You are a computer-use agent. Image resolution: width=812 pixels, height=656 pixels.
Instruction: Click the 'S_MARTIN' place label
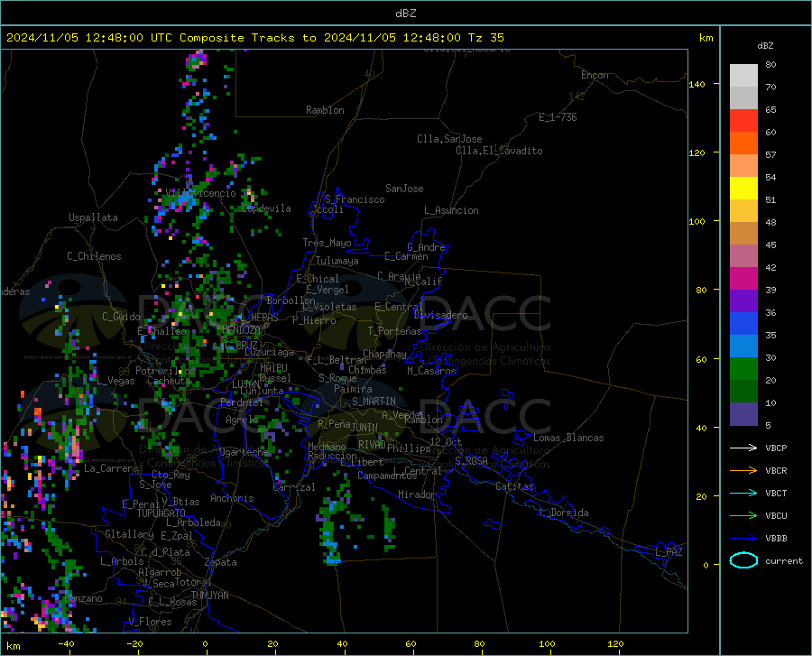point(374,402)
